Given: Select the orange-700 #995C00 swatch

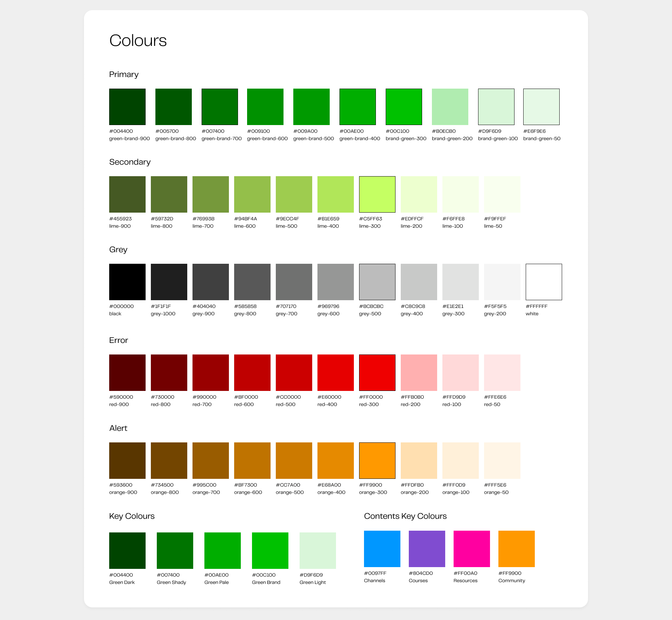Looking at the screenshot, I should point(211,461).
